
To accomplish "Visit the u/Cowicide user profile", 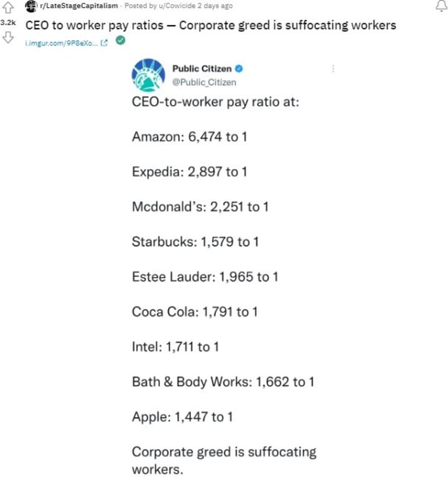I will 177,6.
